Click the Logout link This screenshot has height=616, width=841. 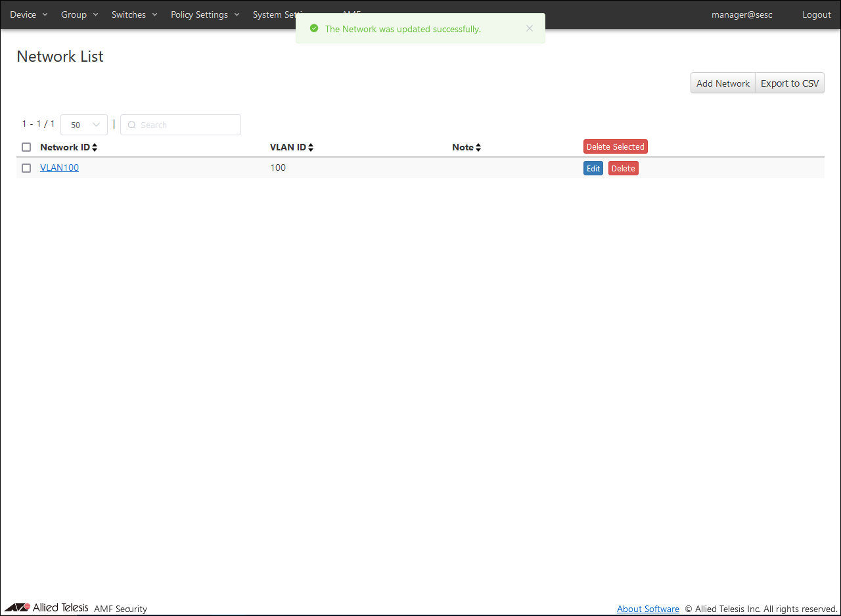pyautogui.click(x=817, y=14)
